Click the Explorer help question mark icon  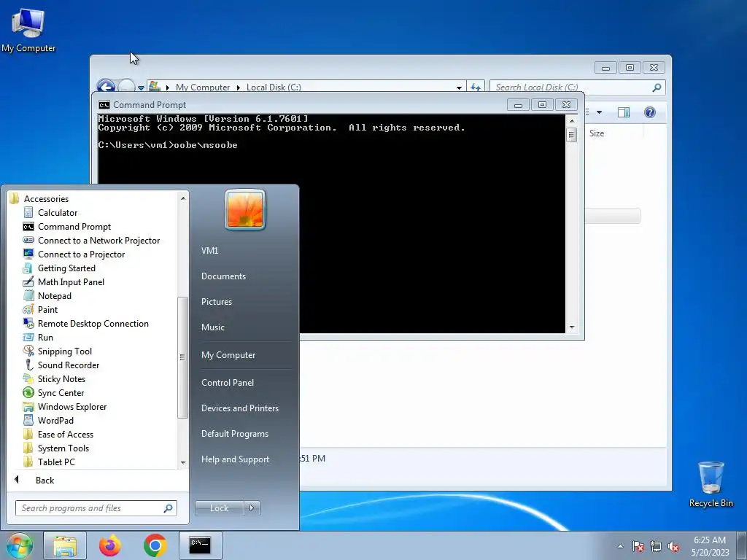pyautogui.click(x=649, y=112)
